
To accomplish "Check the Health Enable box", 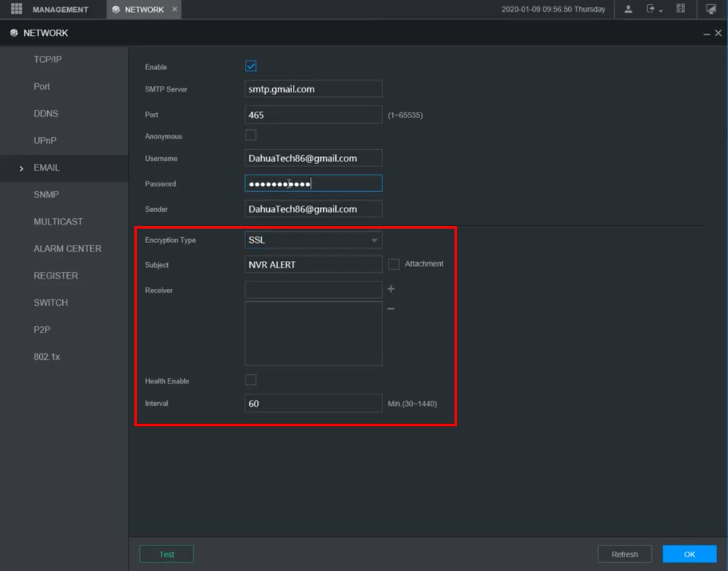I will (x=251, y=380).
